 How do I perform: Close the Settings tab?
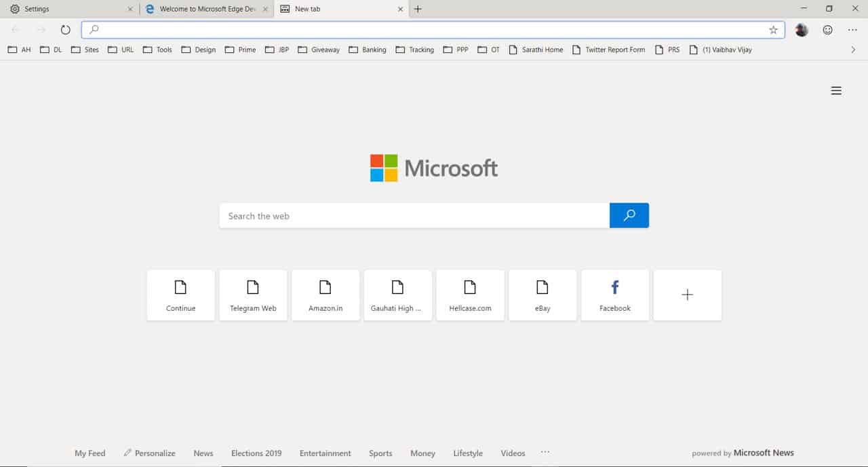pos(130,9)
